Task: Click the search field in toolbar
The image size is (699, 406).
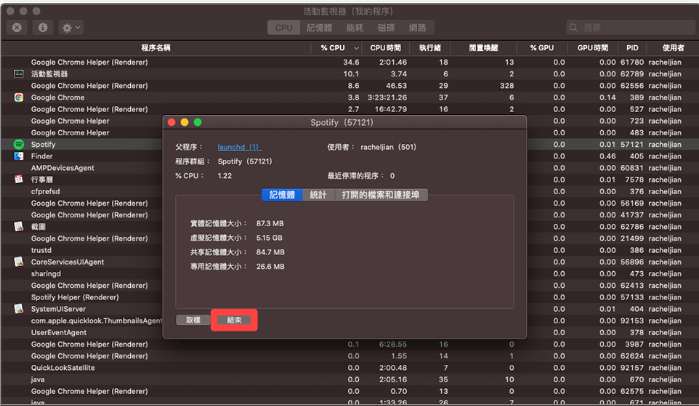Action: [x=630, y=28]
